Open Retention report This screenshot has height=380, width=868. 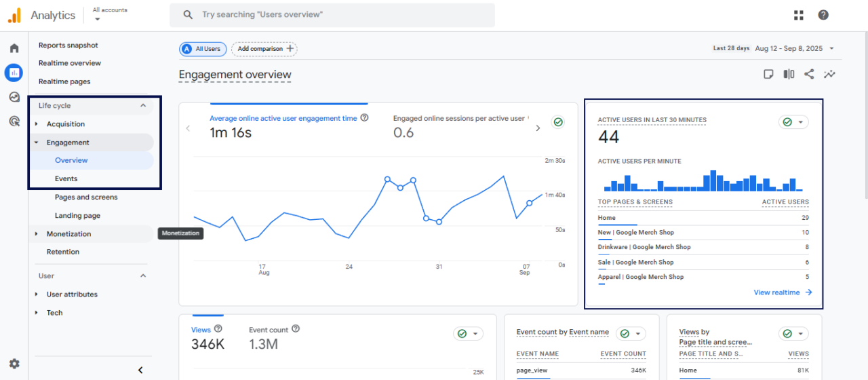pos(63,252)
